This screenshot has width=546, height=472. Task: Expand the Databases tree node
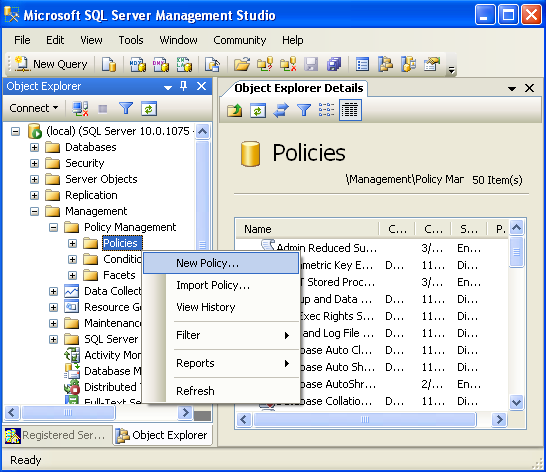(x=34, y=147)
